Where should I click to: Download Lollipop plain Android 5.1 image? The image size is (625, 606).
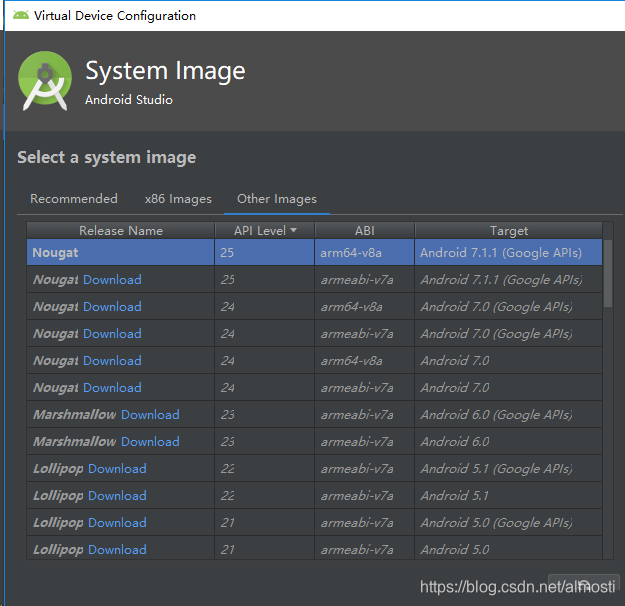[x=117, y=496]
